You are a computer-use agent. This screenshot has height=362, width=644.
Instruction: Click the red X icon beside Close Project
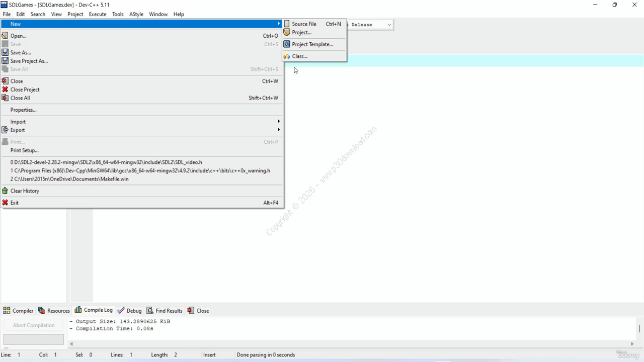[x=5, y=89]
